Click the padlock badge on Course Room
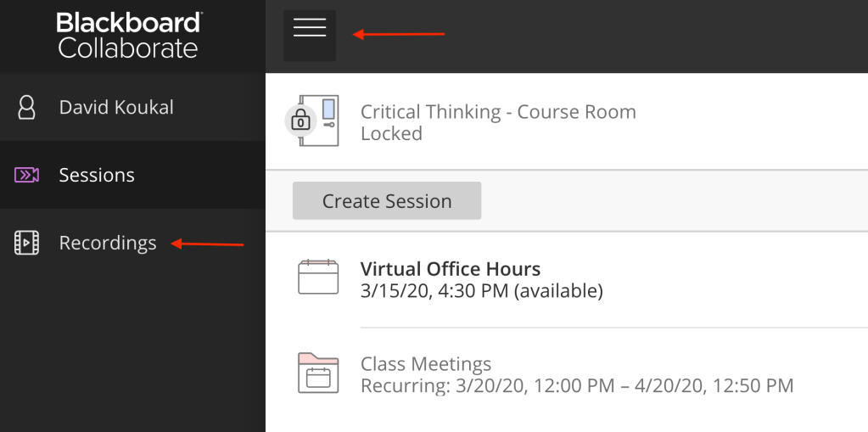Viewport: 868px width, 432px height. pyautogui.click(x=300, y=121)
